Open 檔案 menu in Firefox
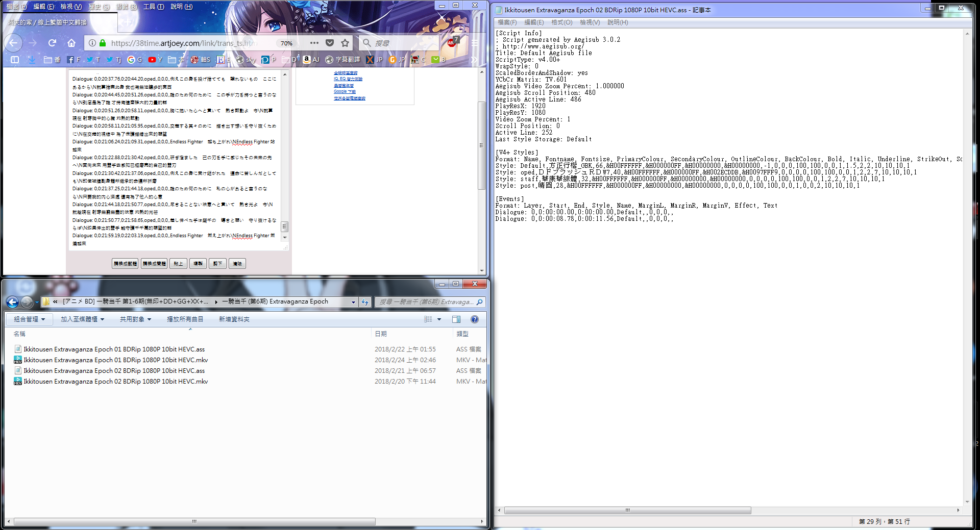Image resolution: width=980 pixels, height=530 pixels. 16,6
